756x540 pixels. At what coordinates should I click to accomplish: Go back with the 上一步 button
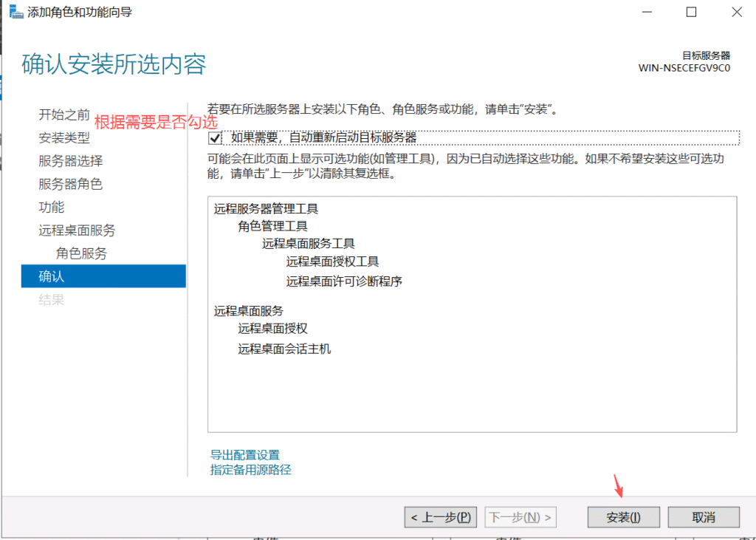[440, 517]
